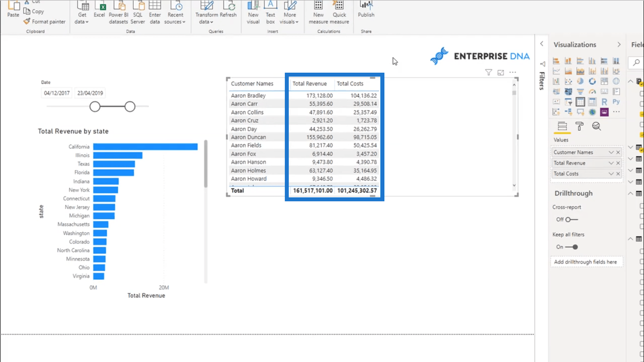644x362 pixels.
Task: Insert a New visual
Action: coord(253,12)
